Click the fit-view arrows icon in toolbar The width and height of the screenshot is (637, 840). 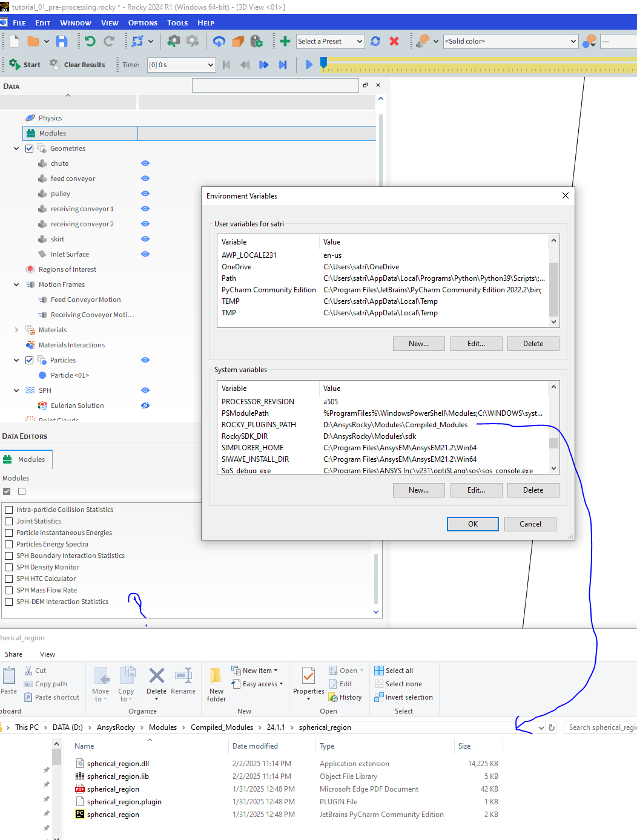(137, 41)
